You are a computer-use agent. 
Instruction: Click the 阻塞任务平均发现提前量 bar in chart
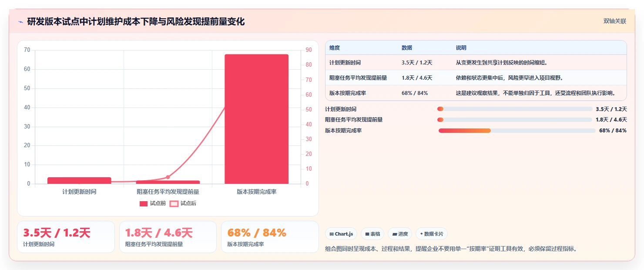168,182
